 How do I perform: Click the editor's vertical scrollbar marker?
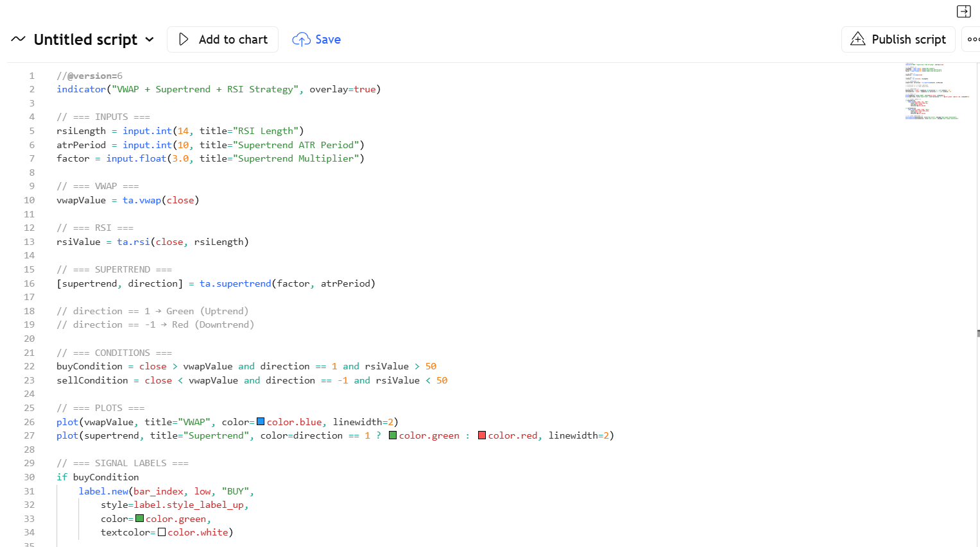[977, 333]
